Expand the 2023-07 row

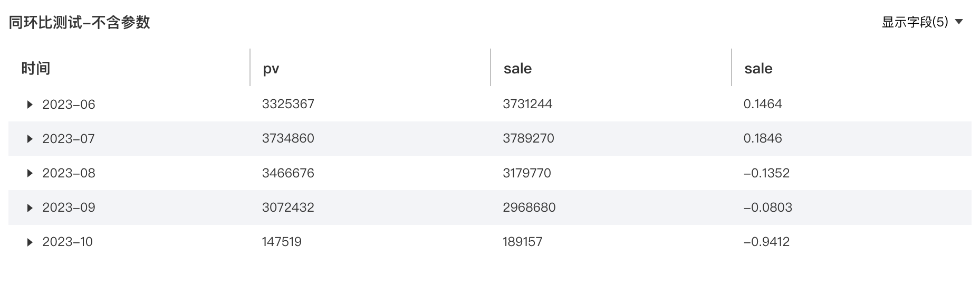[x=30, y=139]
